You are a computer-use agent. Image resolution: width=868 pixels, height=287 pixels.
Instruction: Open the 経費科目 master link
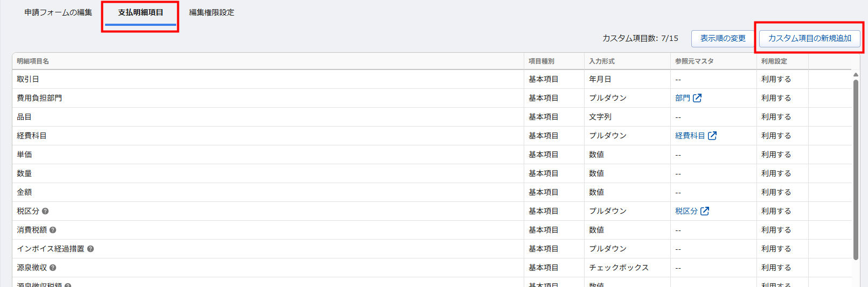690,136
